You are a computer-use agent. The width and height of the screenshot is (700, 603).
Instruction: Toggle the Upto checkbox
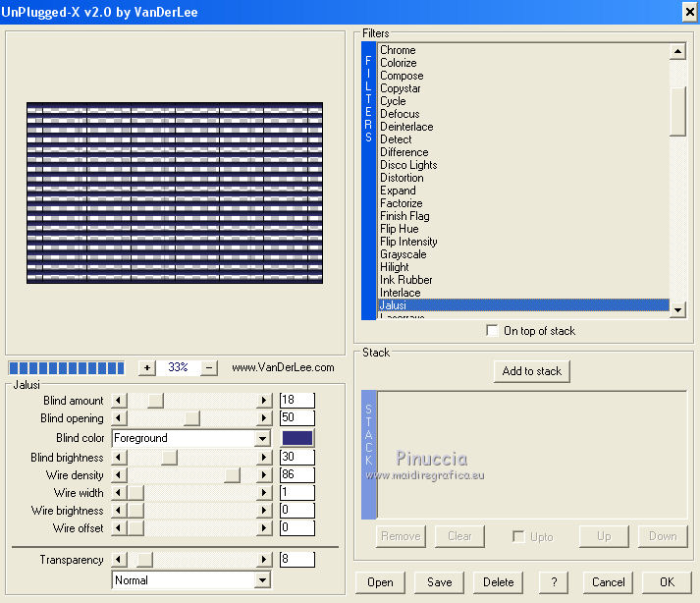click(x=518, y=536)
